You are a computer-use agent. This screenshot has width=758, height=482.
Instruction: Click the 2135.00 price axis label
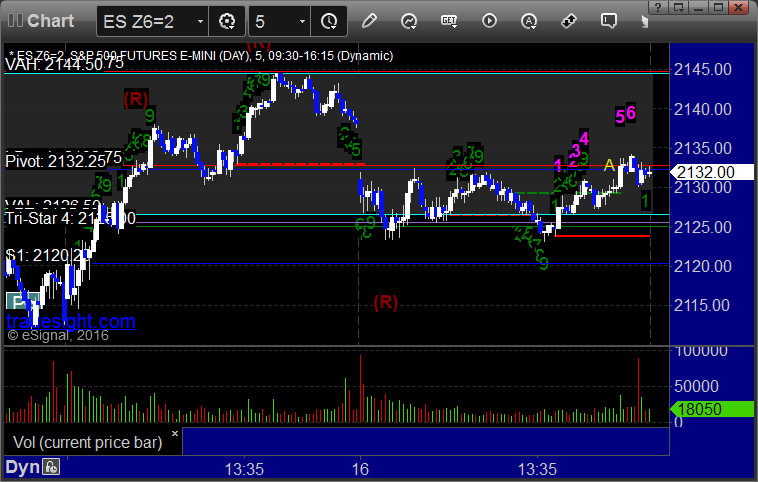coord(702,148)
